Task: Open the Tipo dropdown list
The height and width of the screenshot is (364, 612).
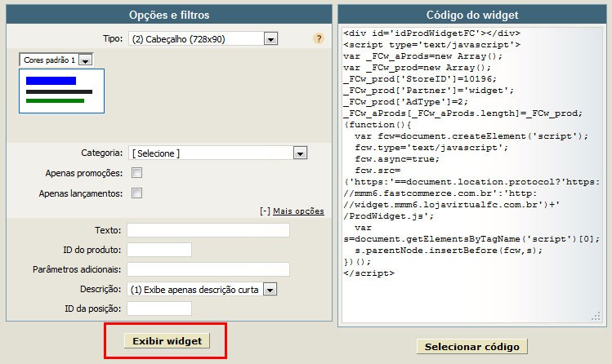Action: click(203, 38)
